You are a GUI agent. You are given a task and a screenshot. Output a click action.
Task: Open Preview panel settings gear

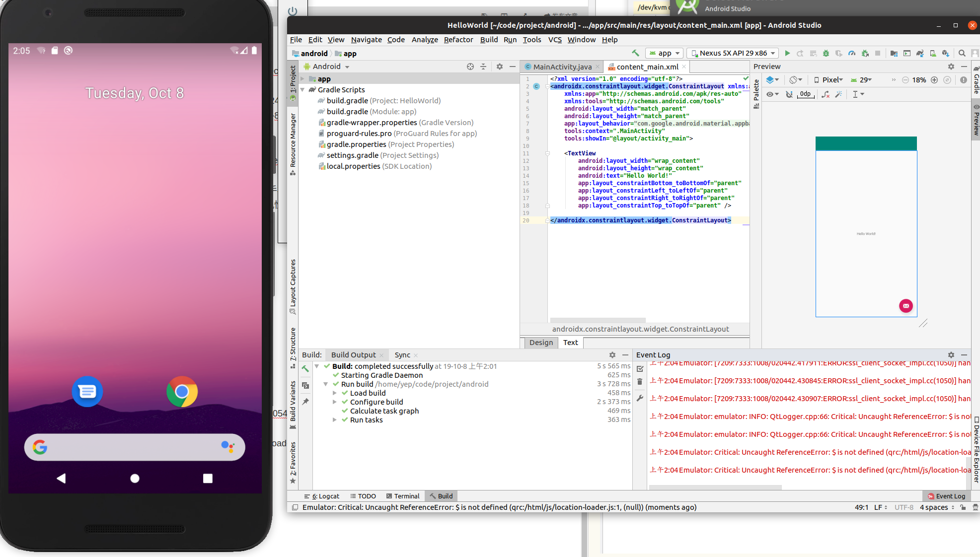(x=951, y=67)
